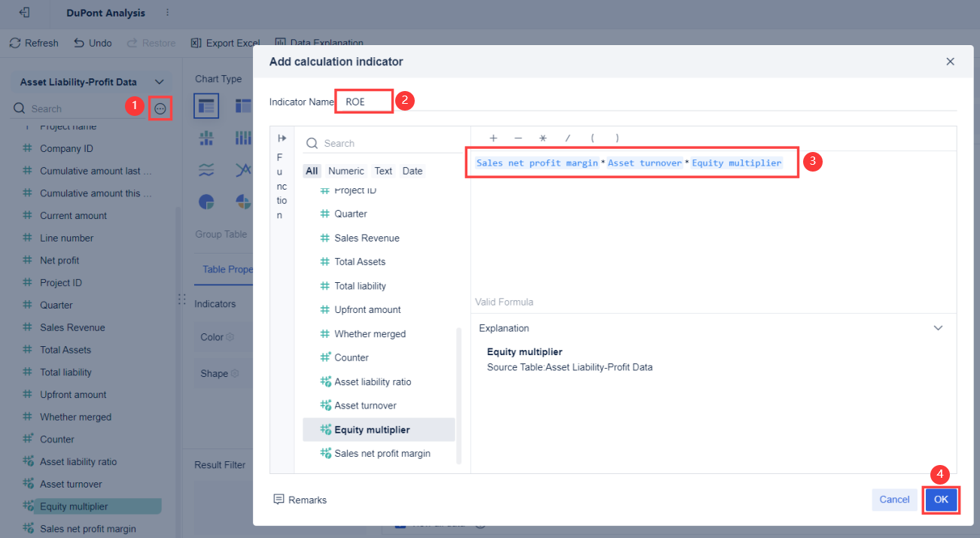Insert the division operator into the formula
980x538 pixels.
pos(568,138)
